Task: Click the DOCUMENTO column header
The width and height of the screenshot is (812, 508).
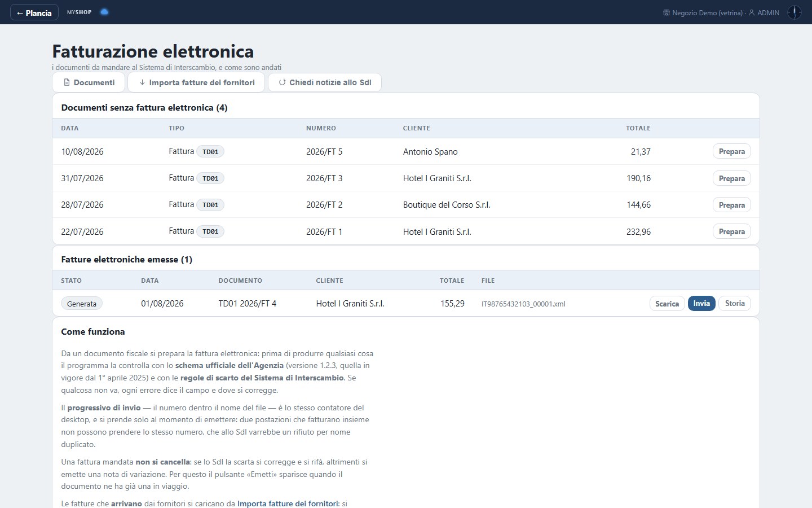Action: point(240,281)
